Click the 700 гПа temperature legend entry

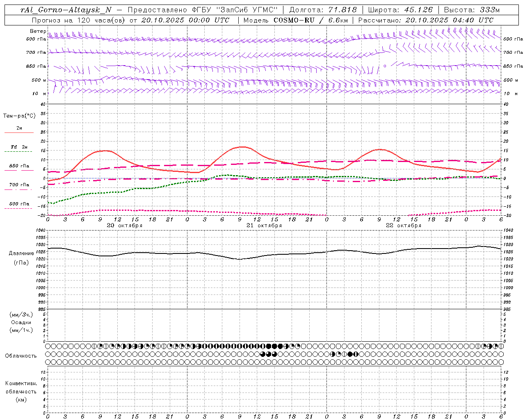[19, 185]
